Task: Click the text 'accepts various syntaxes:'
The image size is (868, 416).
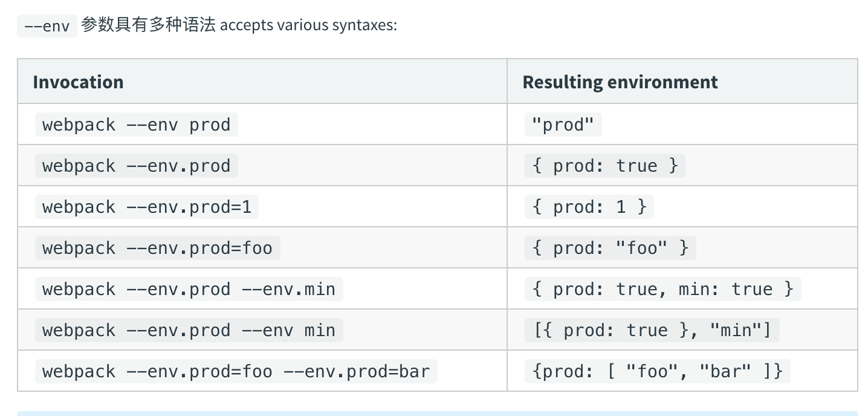Action: 308,27
